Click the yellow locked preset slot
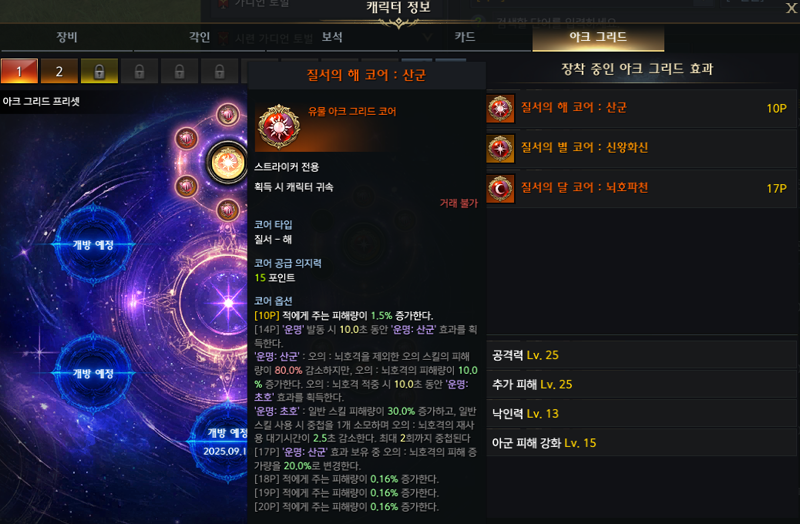Screen dimensions: 800x524 pos(99,71)
